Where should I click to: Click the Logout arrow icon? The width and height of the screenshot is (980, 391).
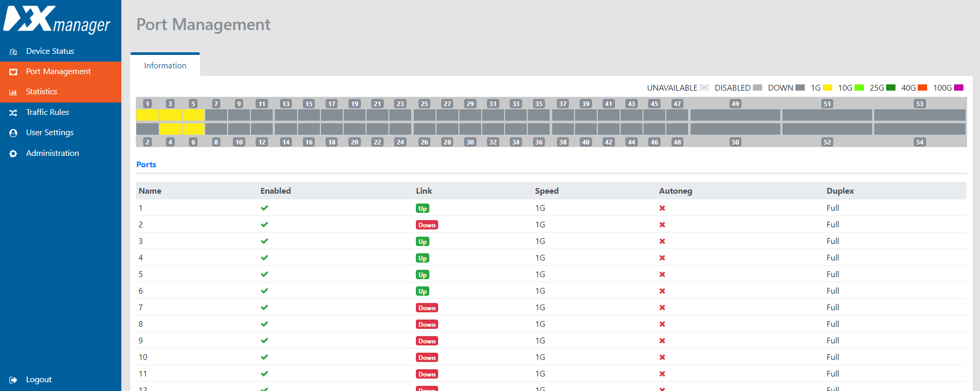click(13, 380)
